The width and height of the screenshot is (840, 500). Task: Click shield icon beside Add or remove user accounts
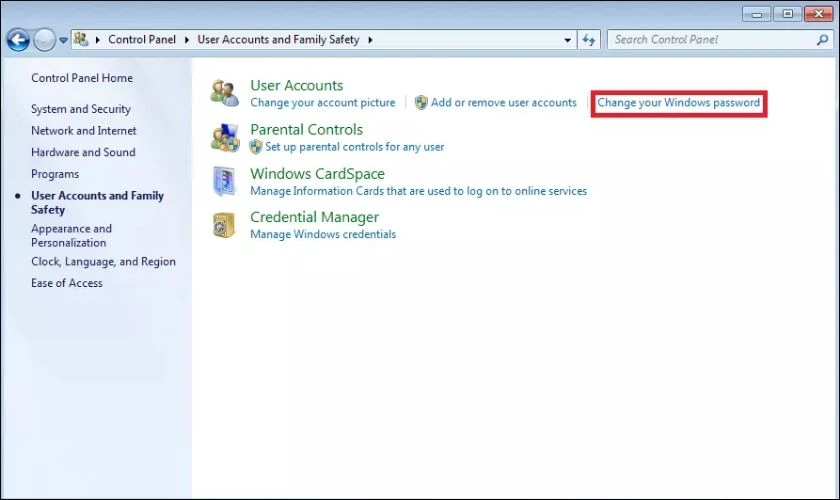click(x=422, y=102)
